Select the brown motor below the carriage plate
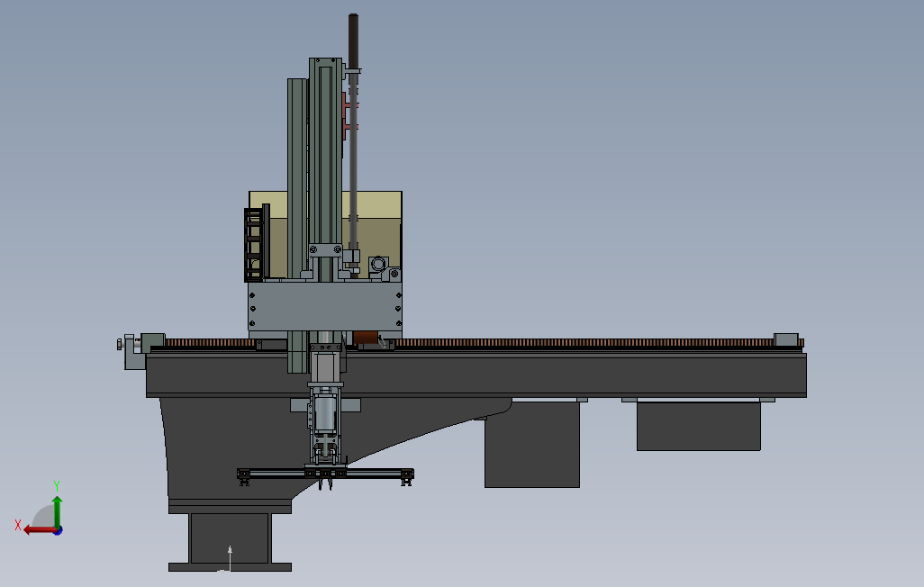924x587 pixels. tap(365, 338)
